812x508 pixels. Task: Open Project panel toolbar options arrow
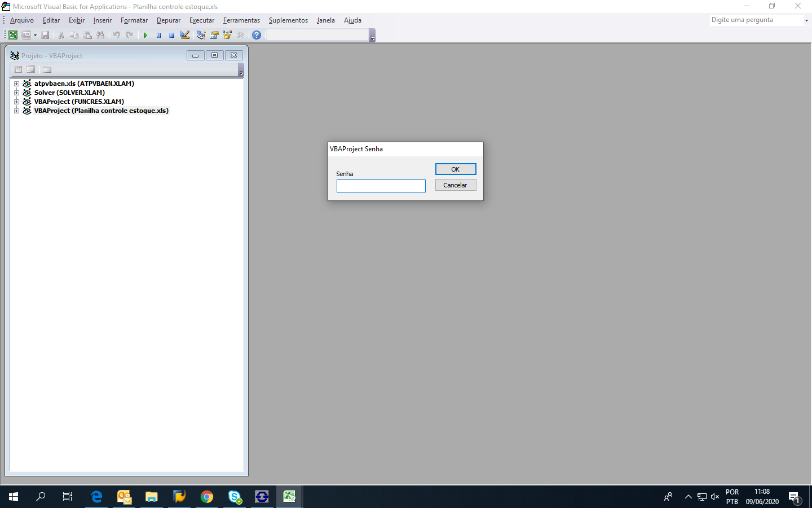(241, 70)
